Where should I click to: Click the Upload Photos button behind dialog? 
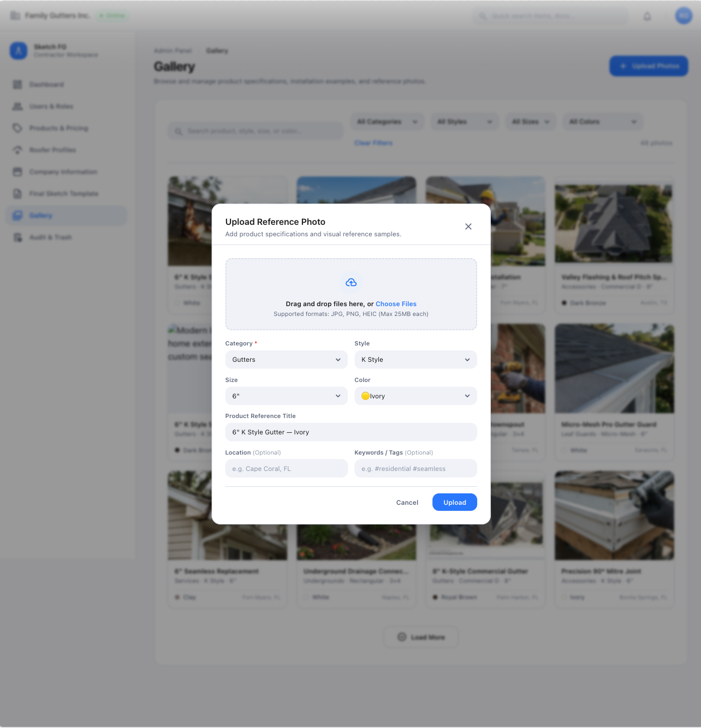[649, 66]
